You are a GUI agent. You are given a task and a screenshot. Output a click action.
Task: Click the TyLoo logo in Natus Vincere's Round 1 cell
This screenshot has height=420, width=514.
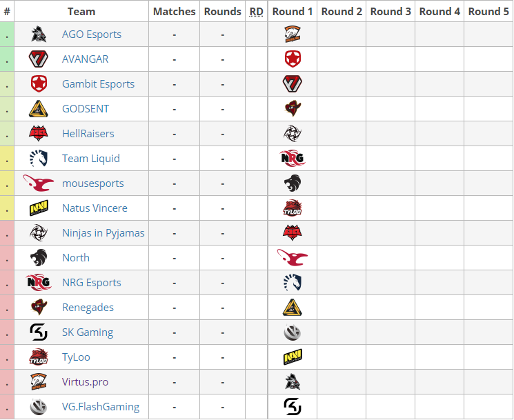[x=293, y=208]
